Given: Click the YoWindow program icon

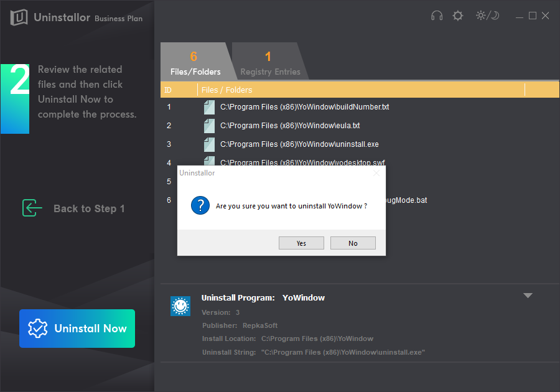Looking at the screenshot, I should (x=180, y=306).
